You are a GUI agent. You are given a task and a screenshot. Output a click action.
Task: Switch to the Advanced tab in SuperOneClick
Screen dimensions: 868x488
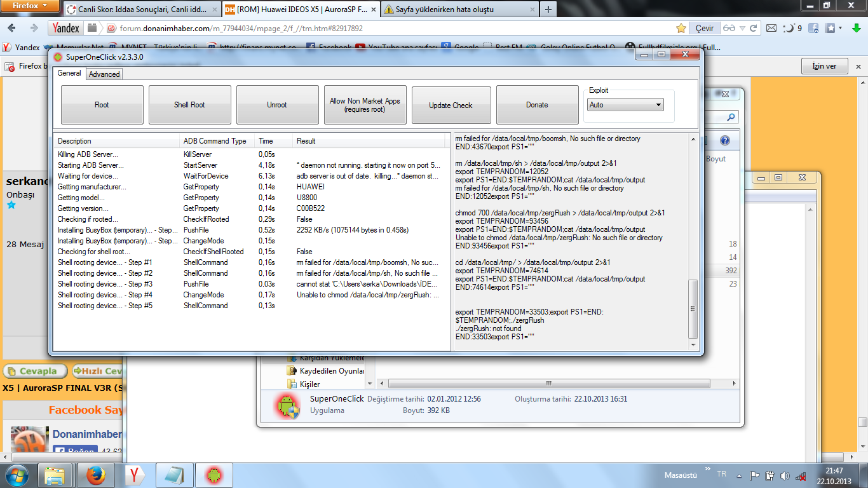tap(104, 74)
